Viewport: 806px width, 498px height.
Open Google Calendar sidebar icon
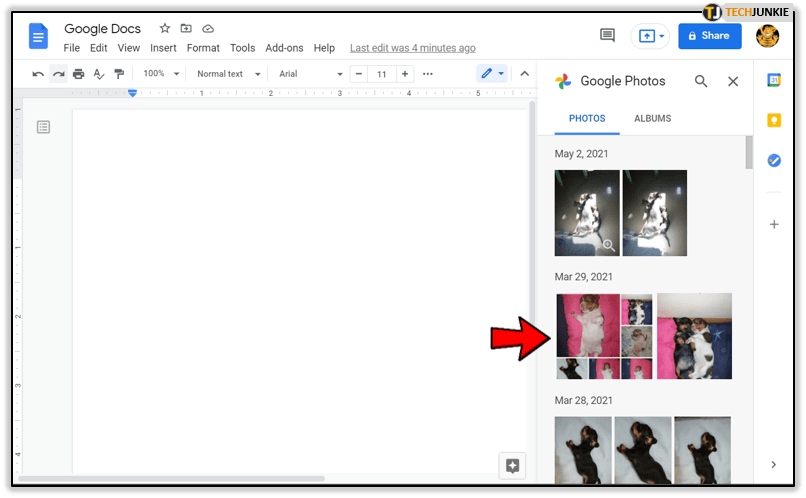pos(773,81)
